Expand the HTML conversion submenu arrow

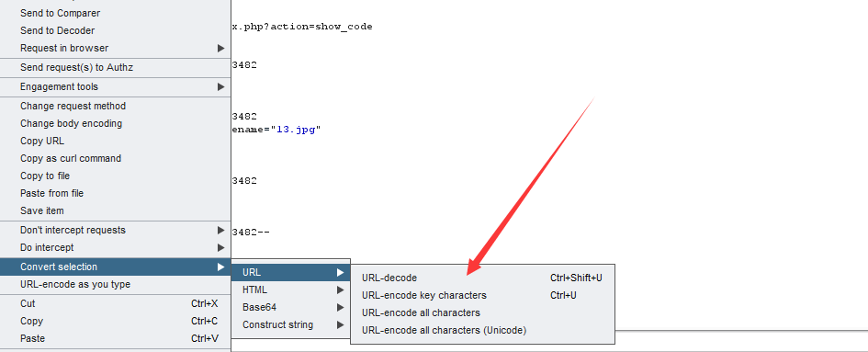tap(341, 290)
